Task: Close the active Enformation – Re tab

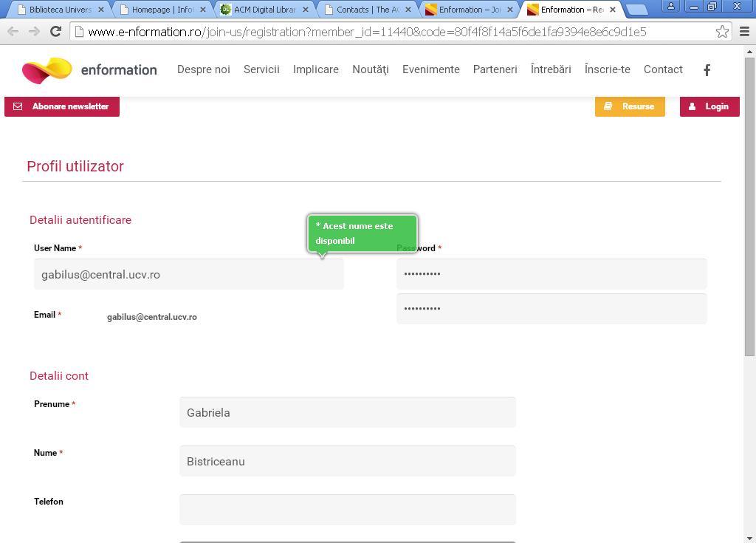Action: (612, 10)
